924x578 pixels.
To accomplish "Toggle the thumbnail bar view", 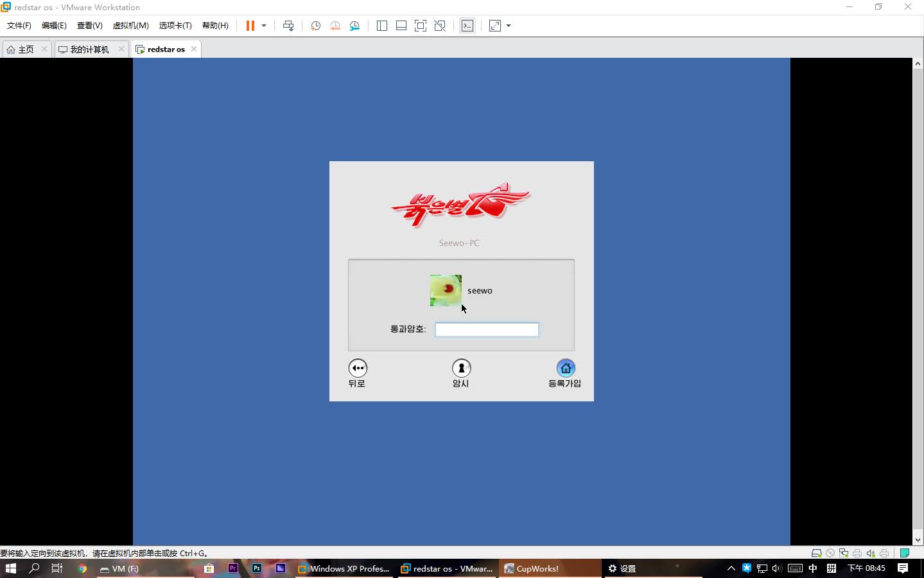I will pyautogui.click(x=401, y=26).
